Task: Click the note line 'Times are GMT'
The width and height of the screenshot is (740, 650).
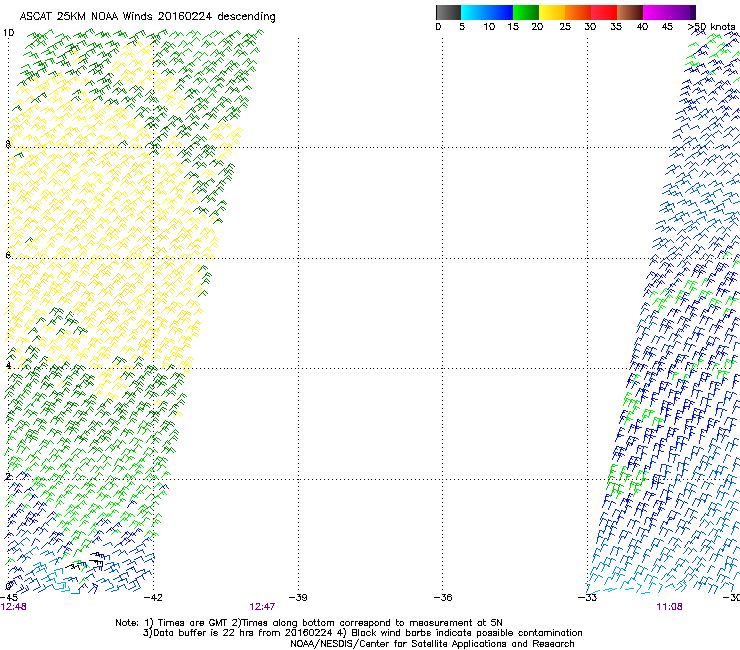Action: tap(192, 623)
